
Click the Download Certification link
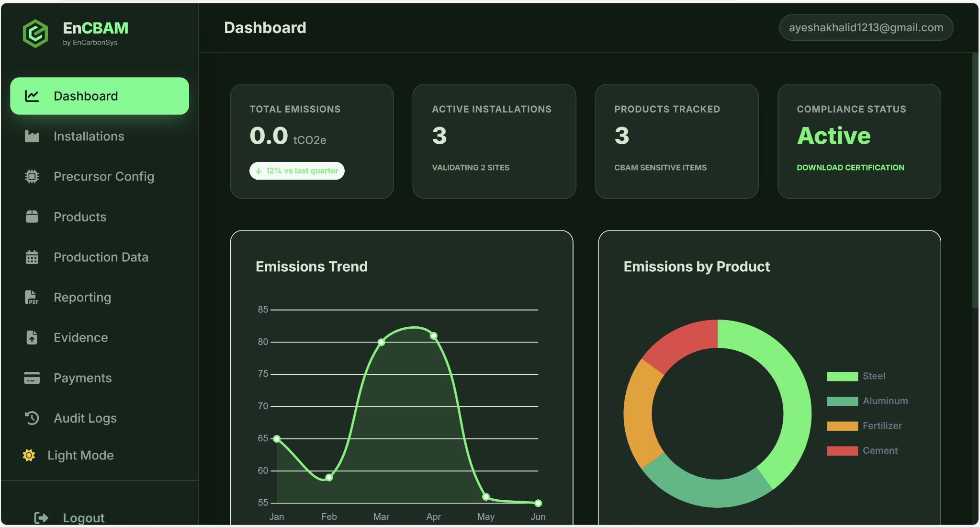tap(850, 167)
